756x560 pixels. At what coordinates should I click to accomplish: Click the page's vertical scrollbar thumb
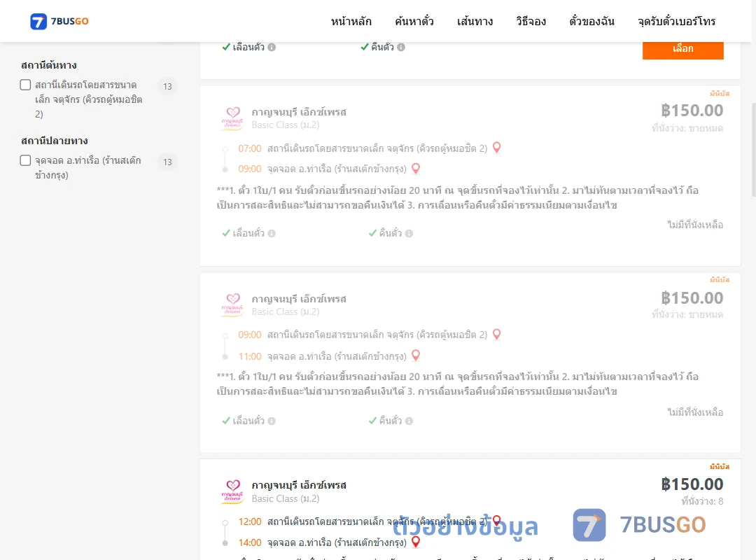[753, 150]
